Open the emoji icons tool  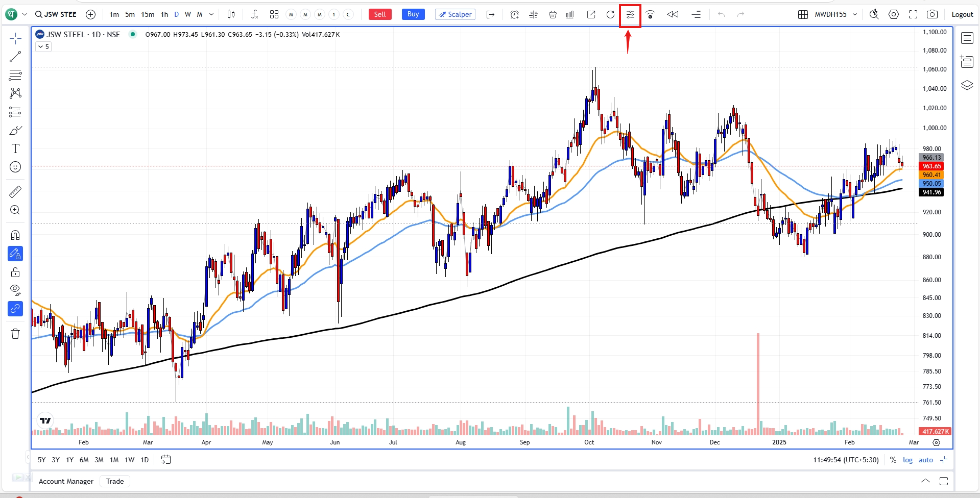pyautogui.click(x=15, y=167)
